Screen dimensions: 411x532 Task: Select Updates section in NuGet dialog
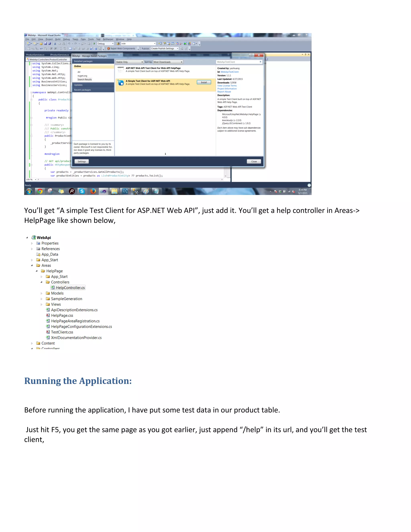93,85
